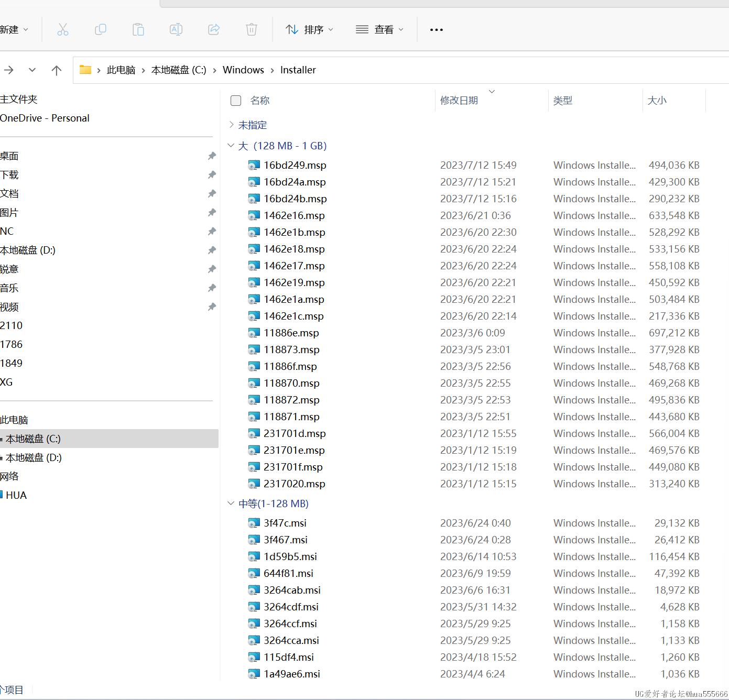Expand the 未指定 group
729x700 pixels.
[x=231, y=125]
